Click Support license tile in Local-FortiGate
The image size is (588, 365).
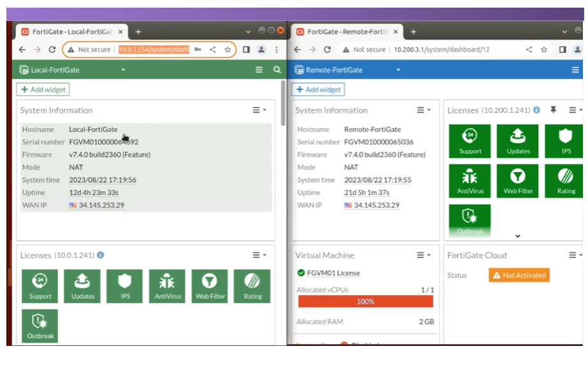click(x=39, y=286)
